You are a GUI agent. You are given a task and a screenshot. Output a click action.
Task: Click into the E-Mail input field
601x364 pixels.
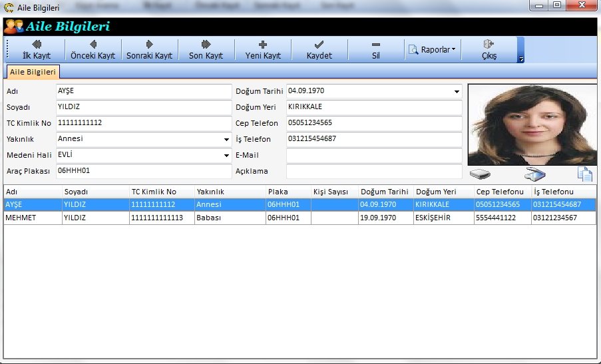373,156
